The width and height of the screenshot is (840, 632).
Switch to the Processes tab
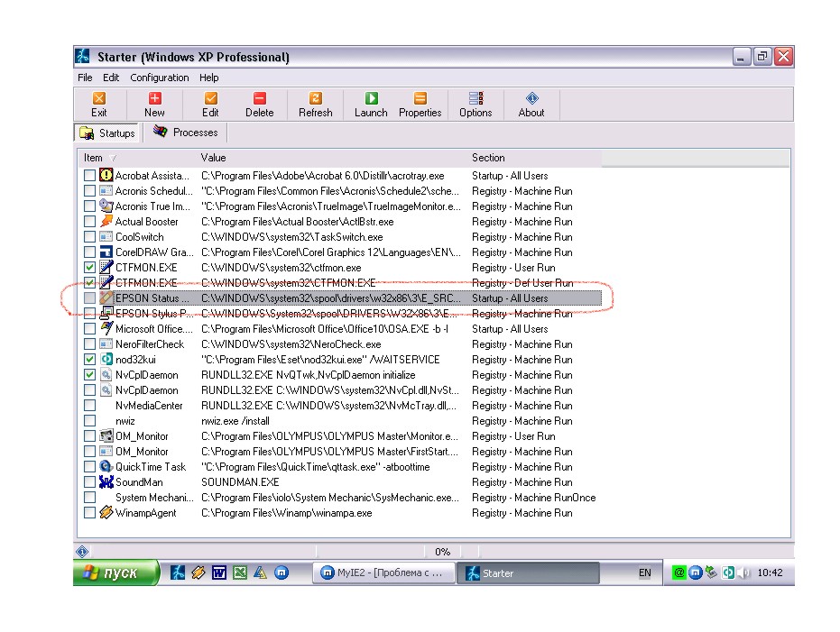[x=186, y=133]
